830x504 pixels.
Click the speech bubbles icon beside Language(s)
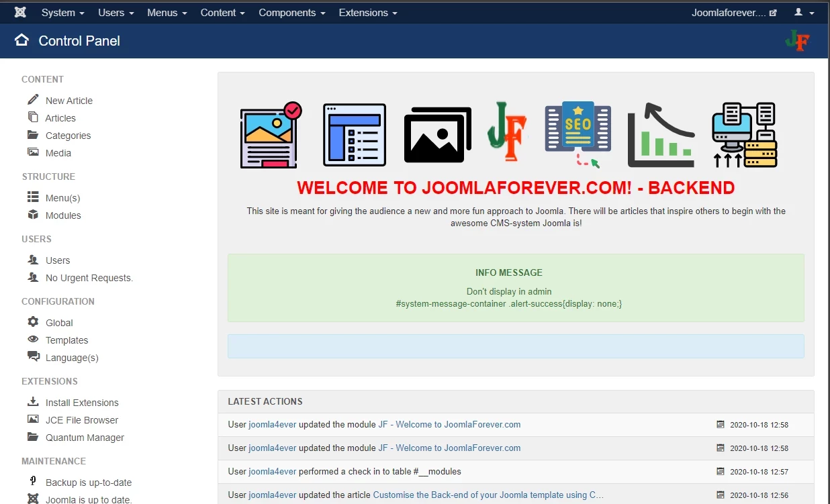click(x=33, y=356)
